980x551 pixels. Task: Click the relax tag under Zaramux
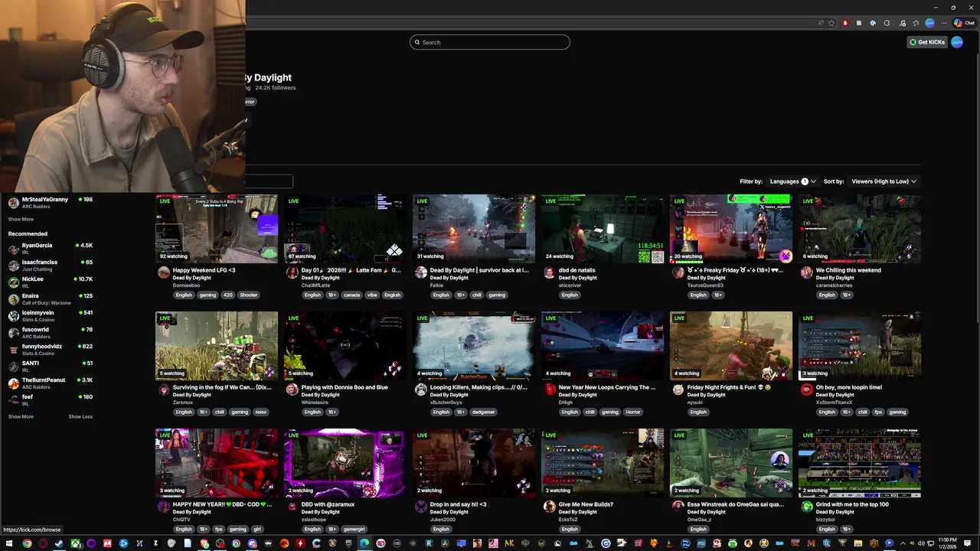pyautogui.click(x=261, y=412)
